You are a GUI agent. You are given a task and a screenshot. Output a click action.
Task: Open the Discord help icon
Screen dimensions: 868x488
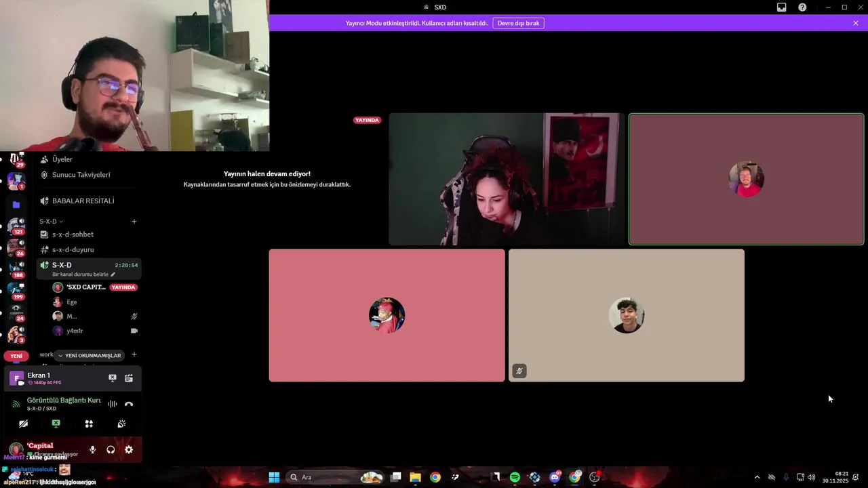click(x=802, y=7)
